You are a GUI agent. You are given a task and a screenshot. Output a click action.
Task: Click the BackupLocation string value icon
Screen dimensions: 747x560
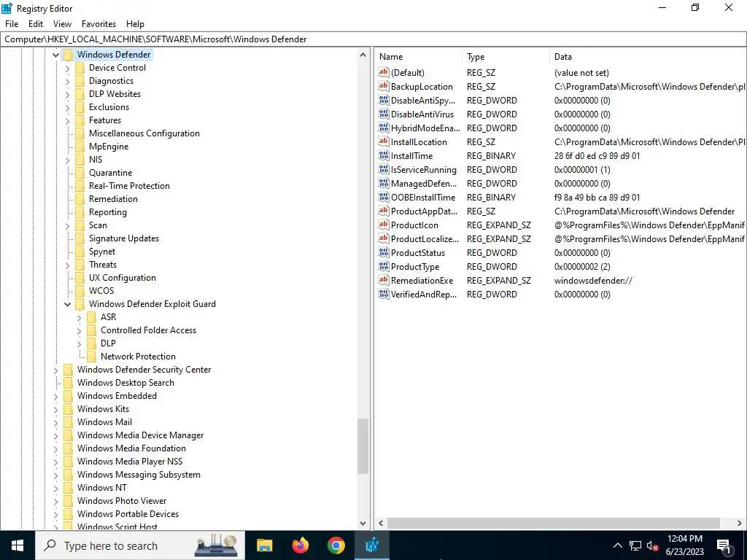pos(384,86)
